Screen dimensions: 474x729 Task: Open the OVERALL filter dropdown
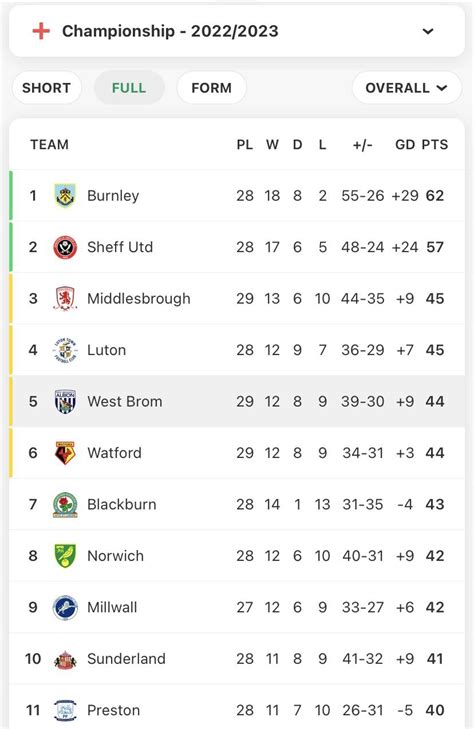407,88
